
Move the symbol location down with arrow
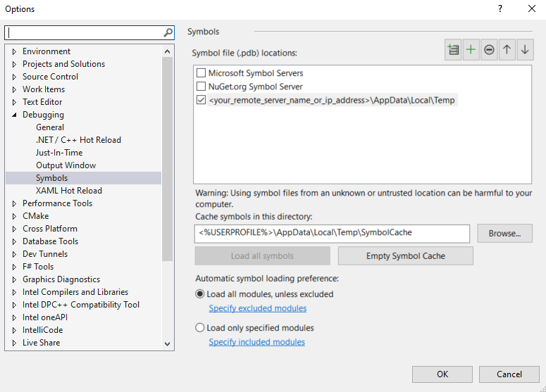tap(525, 50)
